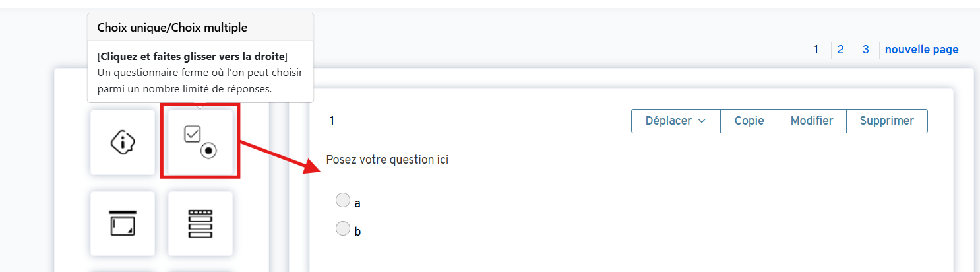Select the information text element icon
This screenshot has width=980, height=272.
pos(123,142)
